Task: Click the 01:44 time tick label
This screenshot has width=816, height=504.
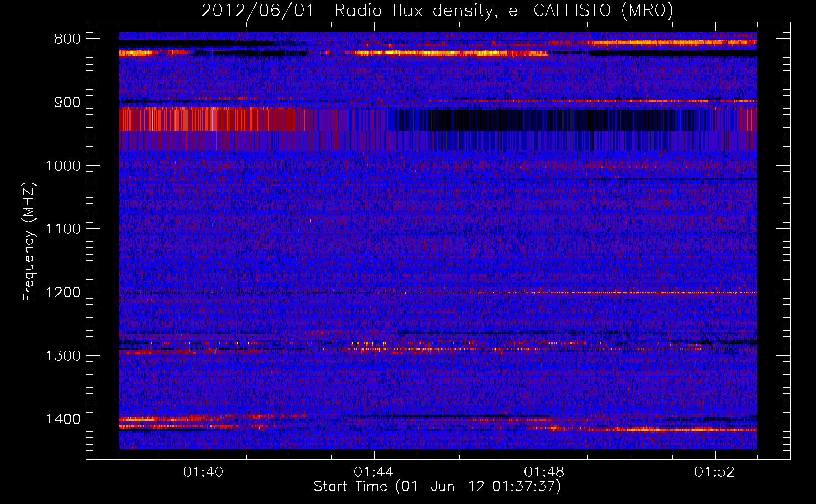Action: [x=374, y=472]
